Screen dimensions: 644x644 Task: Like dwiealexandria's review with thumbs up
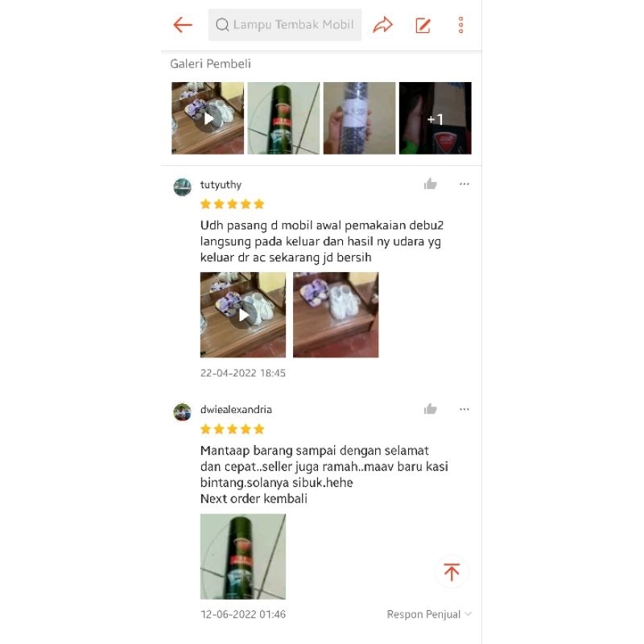coord(431,409)
